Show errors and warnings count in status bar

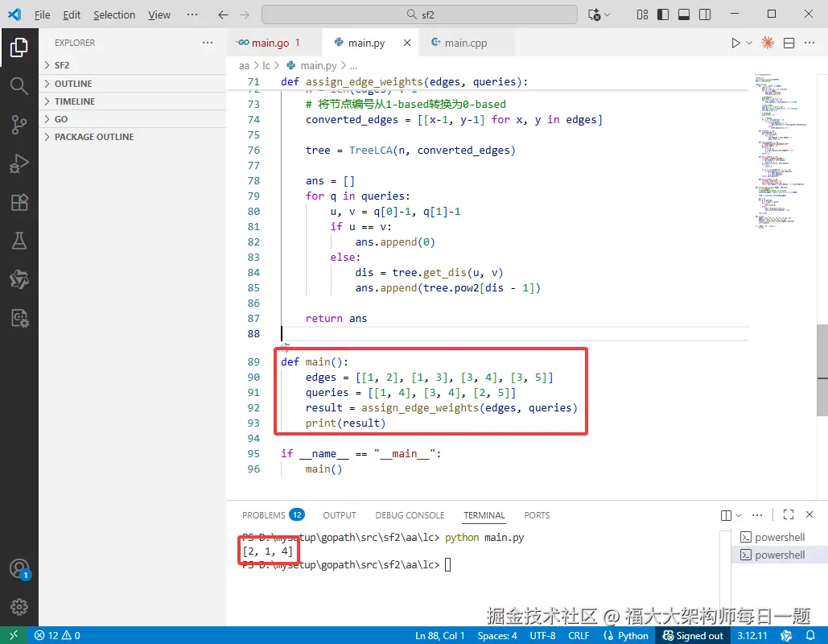(x=57, y=635)
